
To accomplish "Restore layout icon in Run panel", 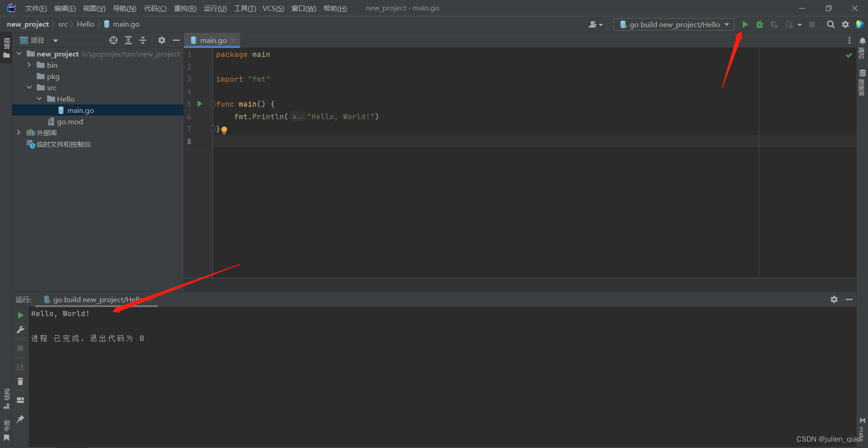I will tap(20, 400).
